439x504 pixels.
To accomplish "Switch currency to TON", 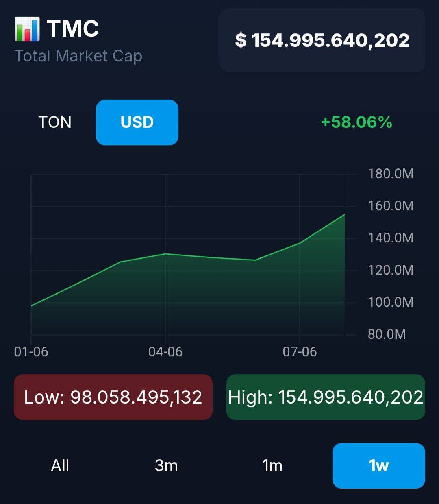I will point(55,122).
